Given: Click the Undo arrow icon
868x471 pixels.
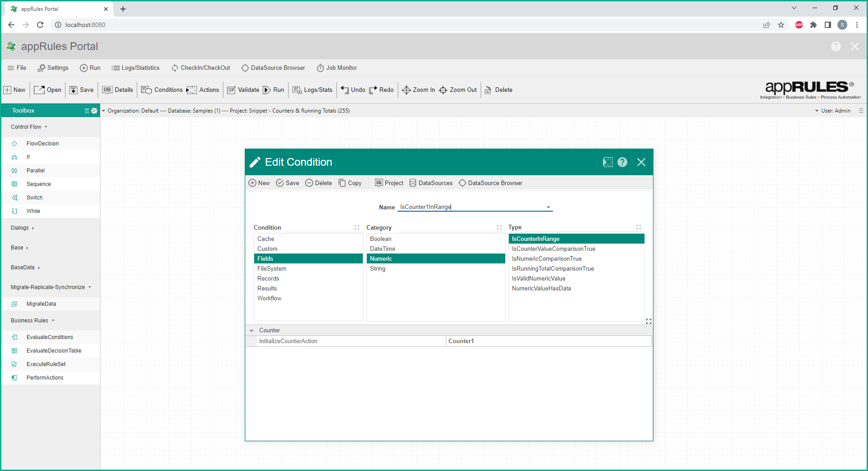Looking at the screenshot, I should point(345,90).
